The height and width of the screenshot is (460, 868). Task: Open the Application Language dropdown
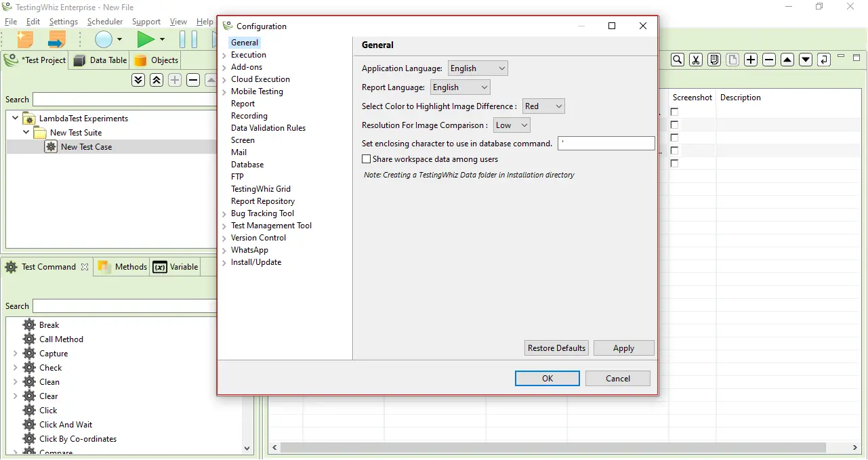click(x=478, y=68)
